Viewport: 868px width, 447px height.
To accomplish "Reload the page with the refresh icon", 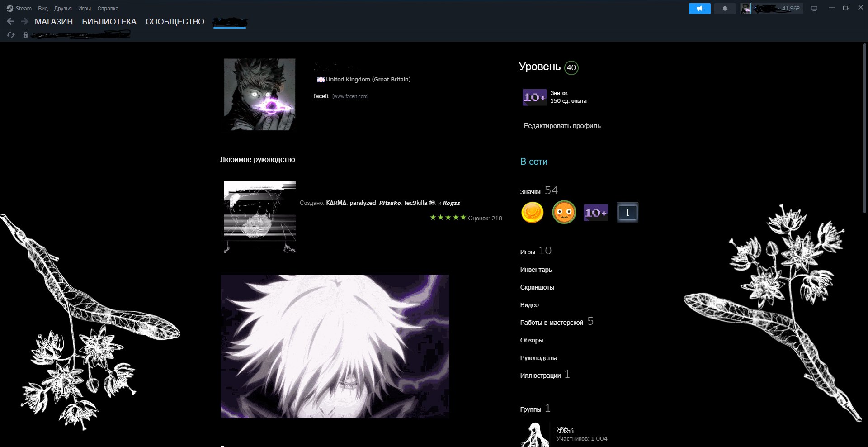I will 11,35.
